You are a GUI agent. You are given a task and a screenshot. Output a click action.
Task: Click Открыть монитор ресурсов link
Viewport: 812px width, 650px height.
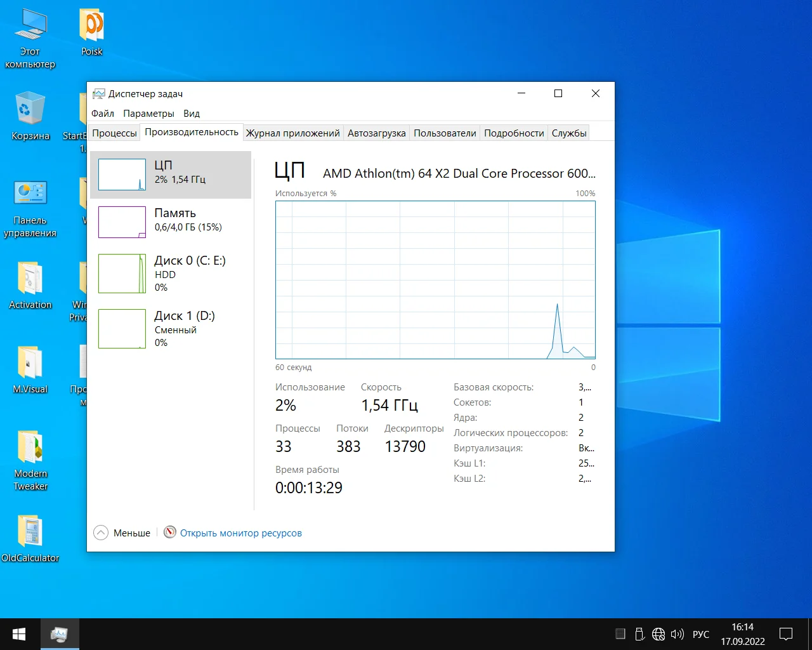pyautogui.click(x=240, y=533)
